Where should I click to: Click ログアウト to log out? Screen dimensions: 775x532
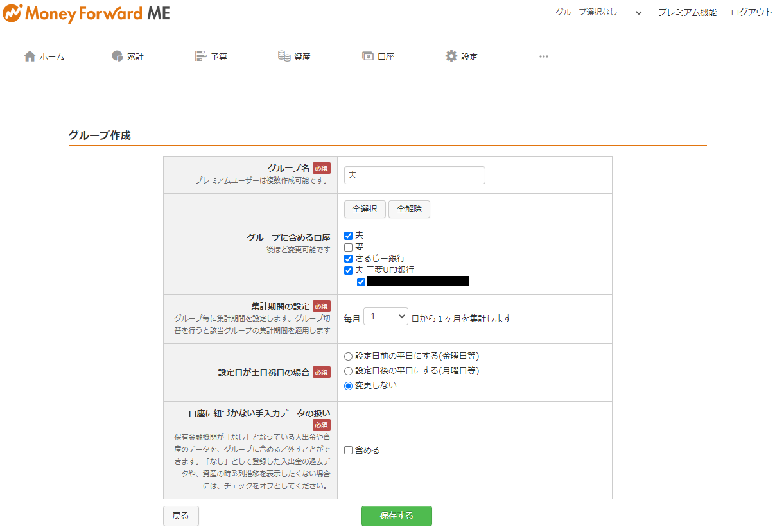(751, 12)
